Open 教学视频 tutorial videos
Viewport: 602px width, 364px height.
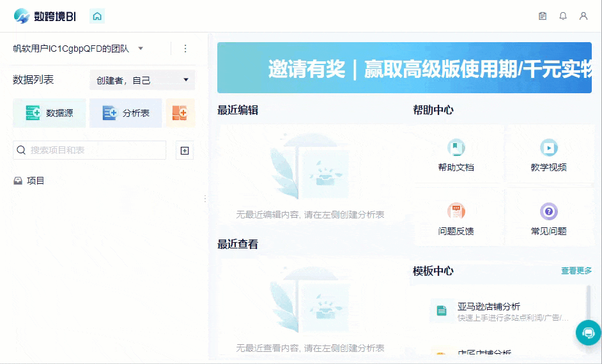(x=548, y=155)
